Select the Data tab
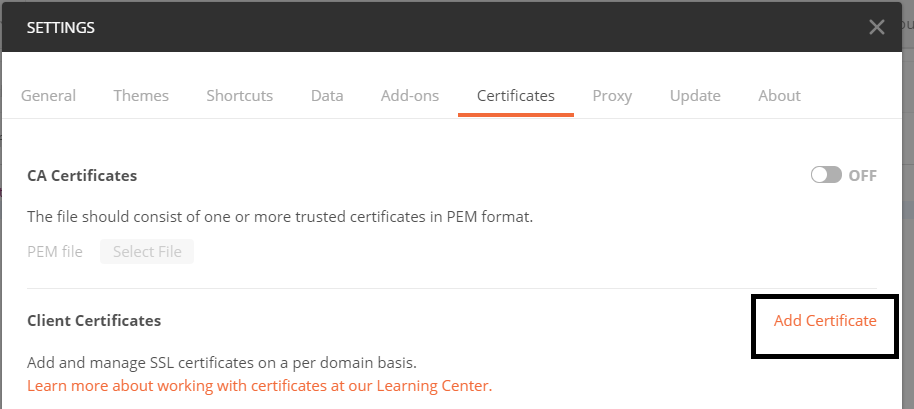914x409 pixels. (327, 96)
